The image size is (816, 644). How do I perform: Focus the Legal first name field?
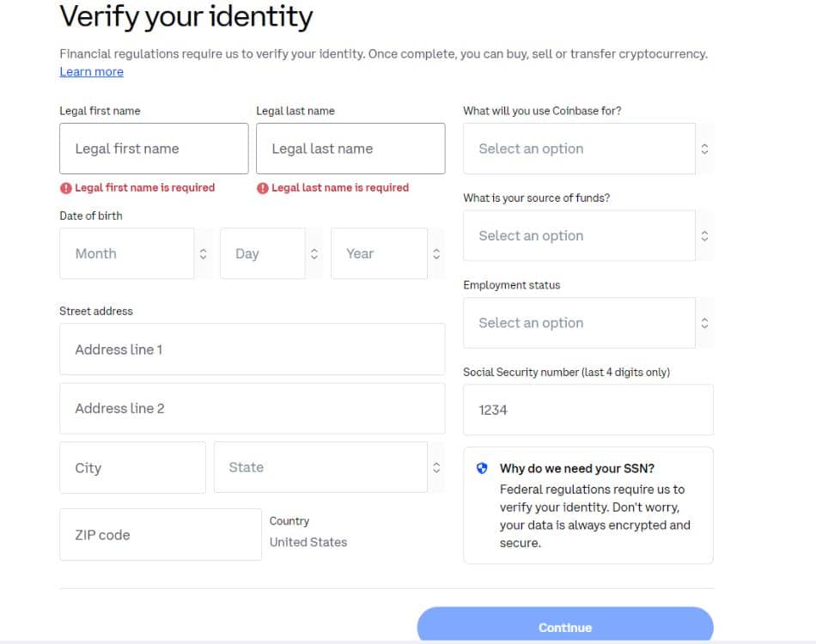pos(154,149)
